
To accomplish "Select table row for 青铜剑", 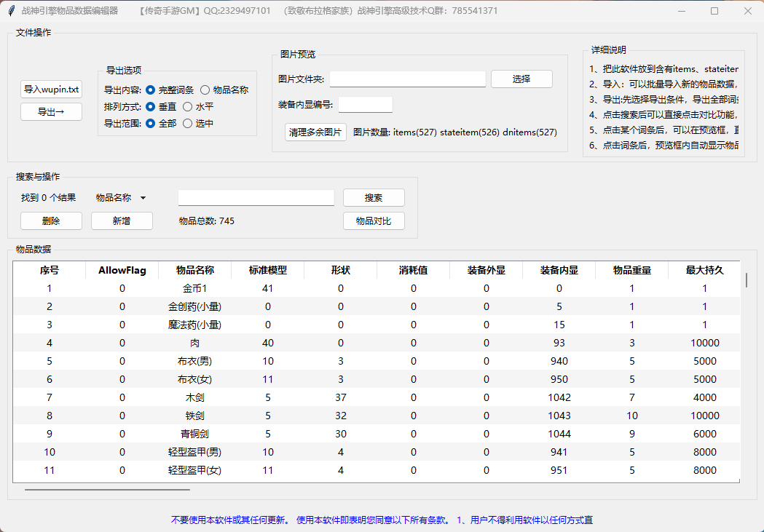I will click(194, 434).
